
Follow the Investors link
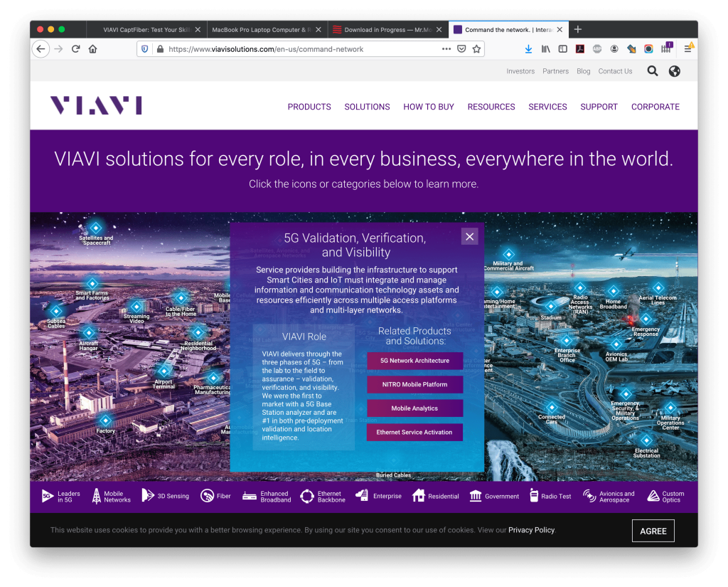pos(520,71)
